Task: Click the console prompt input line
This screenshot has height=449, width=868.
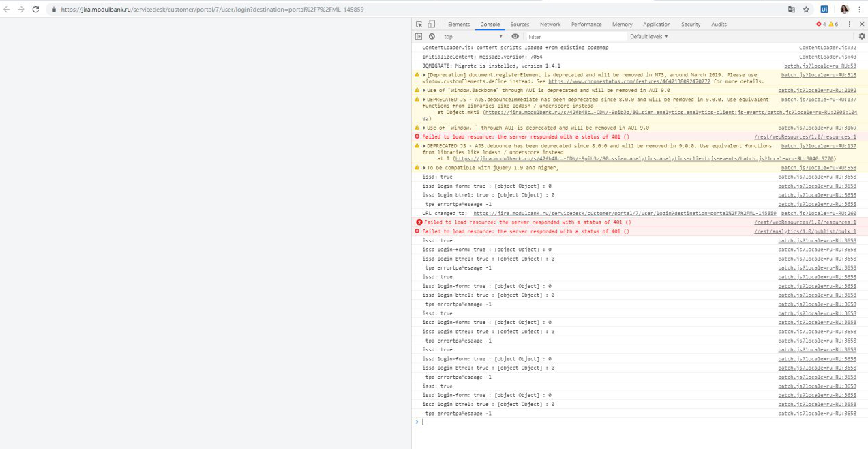Action: coord(641,422)
